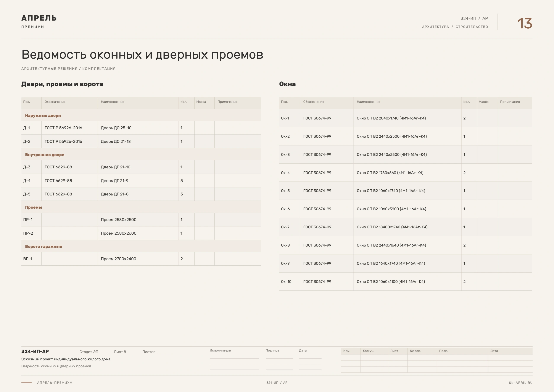Click "Эскизный проект индивидуального жилого дома" text
The height and width of the screenshot is (392, 554).
(66, 359)
